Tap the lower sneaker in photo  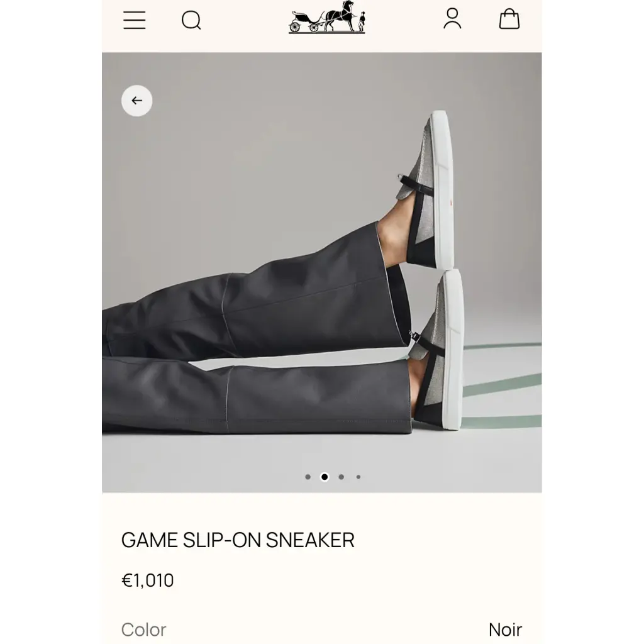pos(438,349)
